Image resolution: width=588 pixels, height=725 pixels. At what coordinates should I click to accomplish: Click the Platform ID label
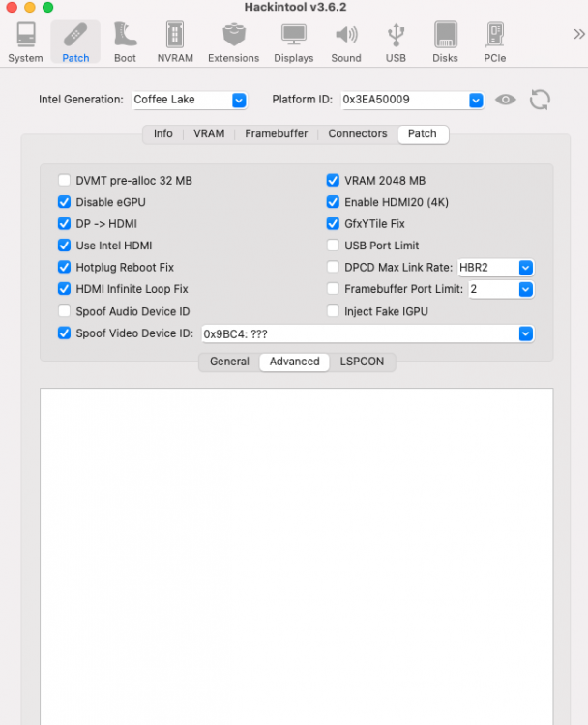pos(302,100)
